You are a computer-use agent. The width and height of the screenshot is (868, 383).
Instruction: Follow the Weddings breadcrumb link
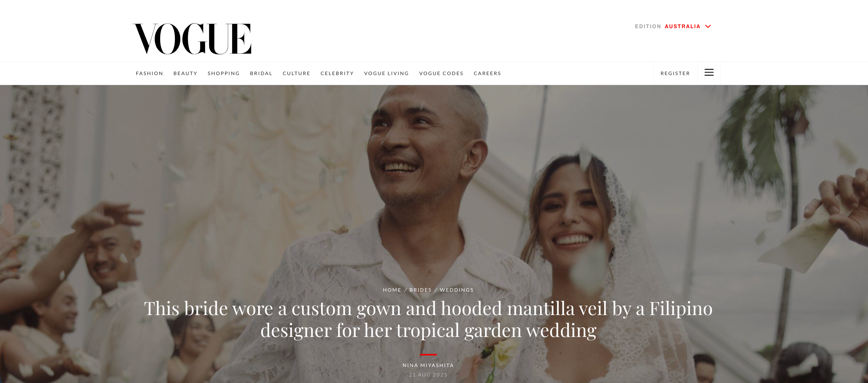pos(457,290)
